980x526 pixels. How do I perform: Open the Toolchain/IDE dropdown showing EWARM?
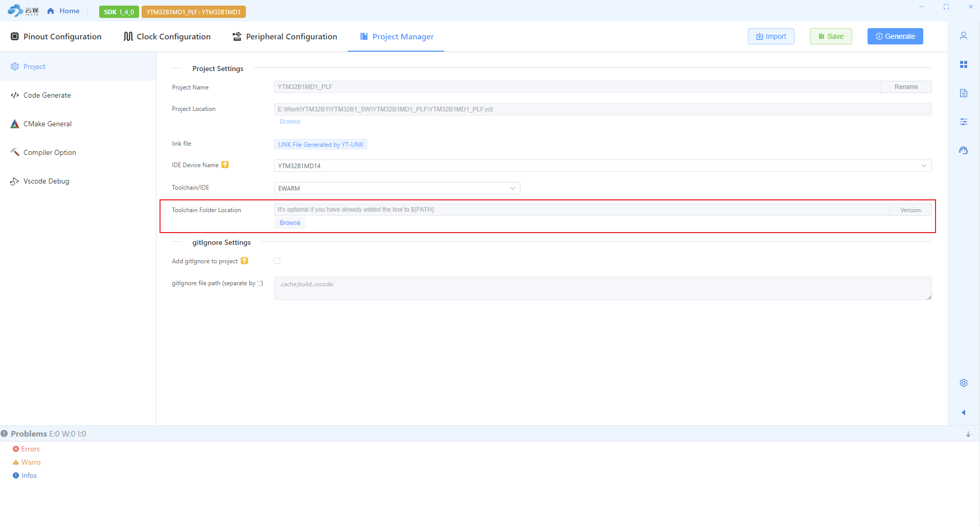pyautogui.click(x=397, y=188)
